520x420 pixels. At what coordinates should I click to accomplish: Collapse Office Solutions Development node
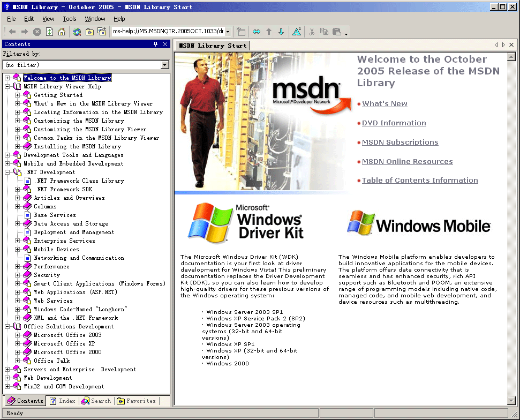click(7, 326)
